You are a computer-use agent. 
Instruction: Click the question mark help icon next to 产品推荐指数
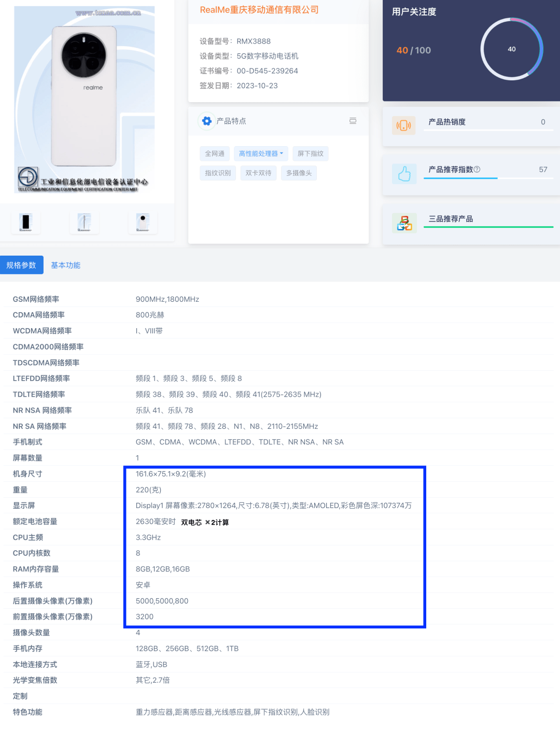click(477, 170)
